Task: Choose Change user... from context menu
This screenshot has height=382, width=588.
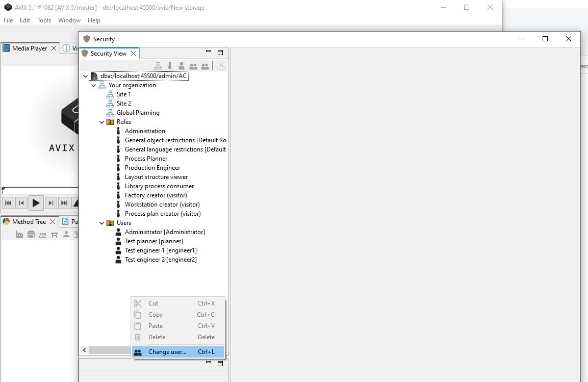Action: coord(167,352)
